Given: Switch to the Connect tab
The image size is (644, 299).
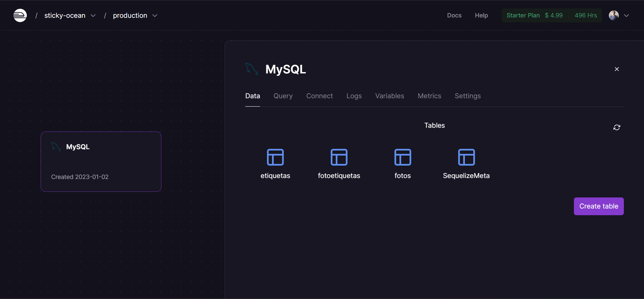Looking at the screenshot, I should coord(320,96).
